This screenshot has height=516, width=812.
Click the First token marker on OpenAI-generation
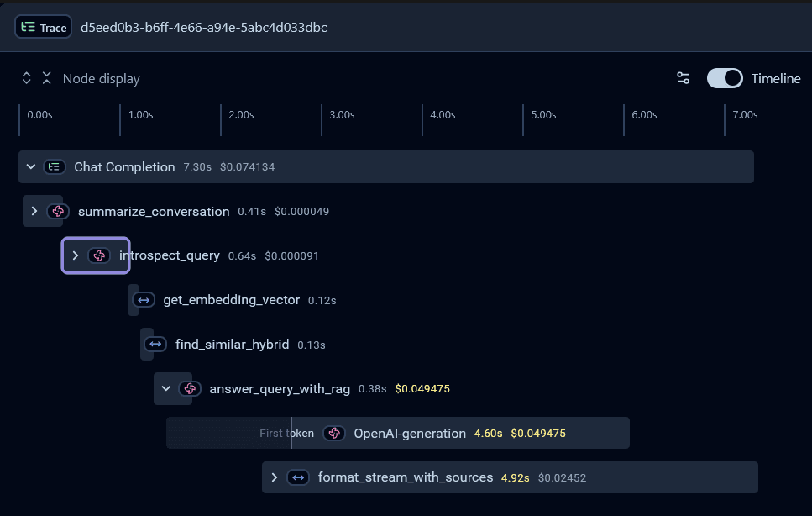tap(286, 433)
